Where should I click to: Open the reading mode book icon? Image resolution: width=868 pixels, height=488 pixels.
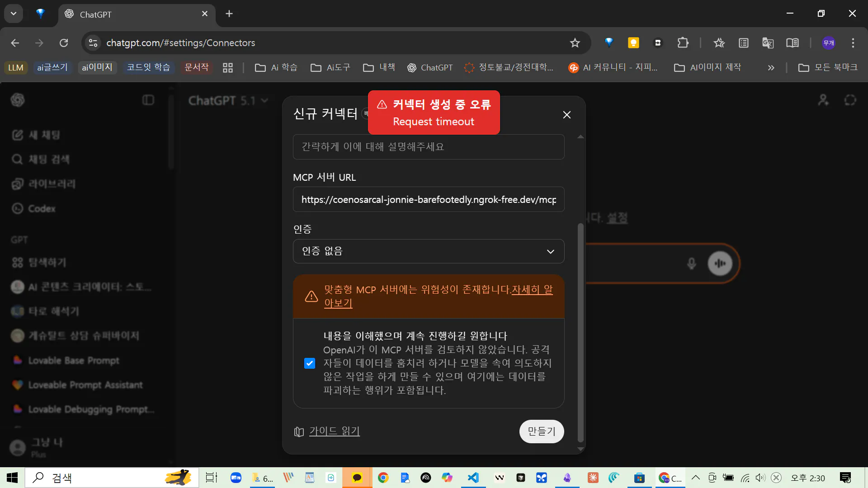pyautogui.click(x=792, y=43)
